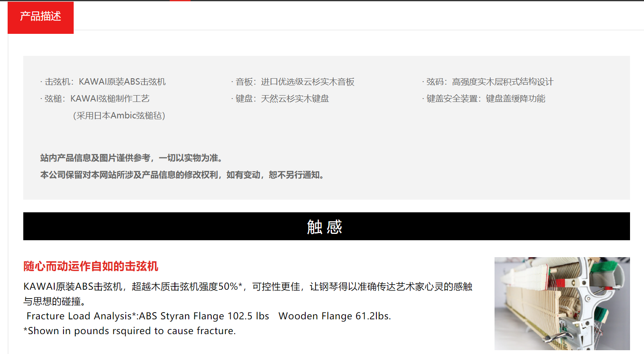Select line Fracture Load Analysis*:ABS Styran Flange
The image size is (644, 354).
coord(209,316)
